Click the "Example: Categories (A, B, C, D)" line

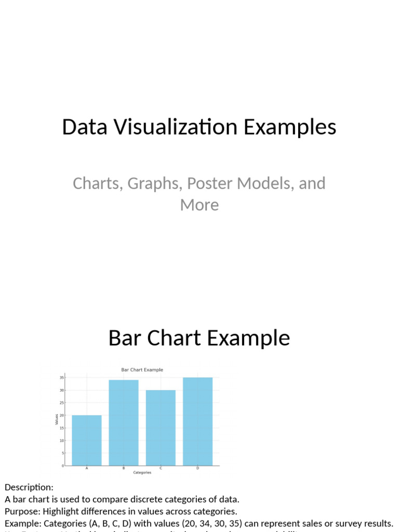pyautogui.click(x=199, y=524)
